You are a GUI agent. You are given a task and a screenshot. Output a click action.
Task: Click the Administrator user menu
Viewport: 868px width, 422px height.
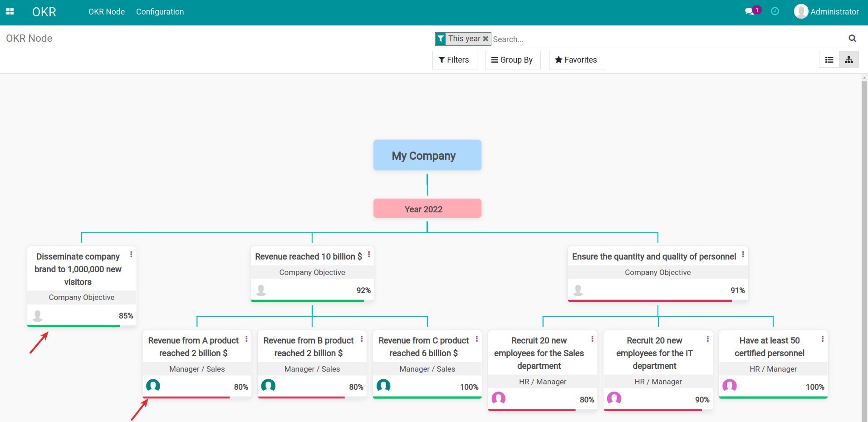click(826, 11)
